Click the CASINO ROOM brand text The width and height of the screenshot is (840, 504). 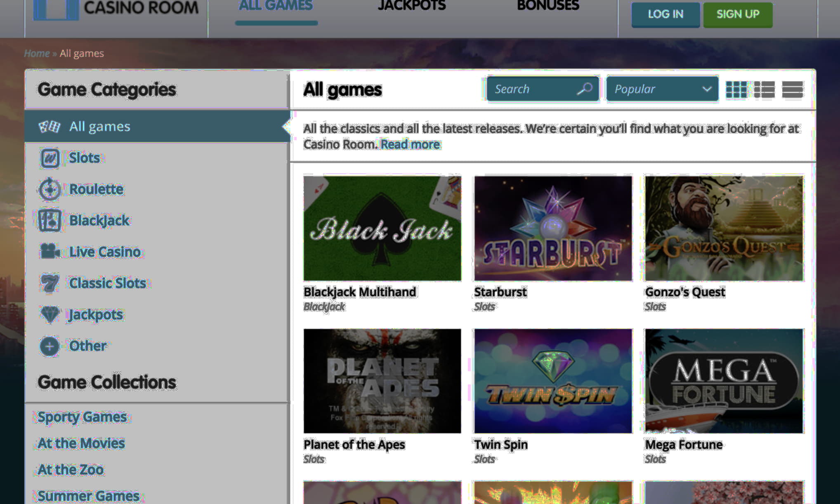pyautogui.click(x=141, y=7)
